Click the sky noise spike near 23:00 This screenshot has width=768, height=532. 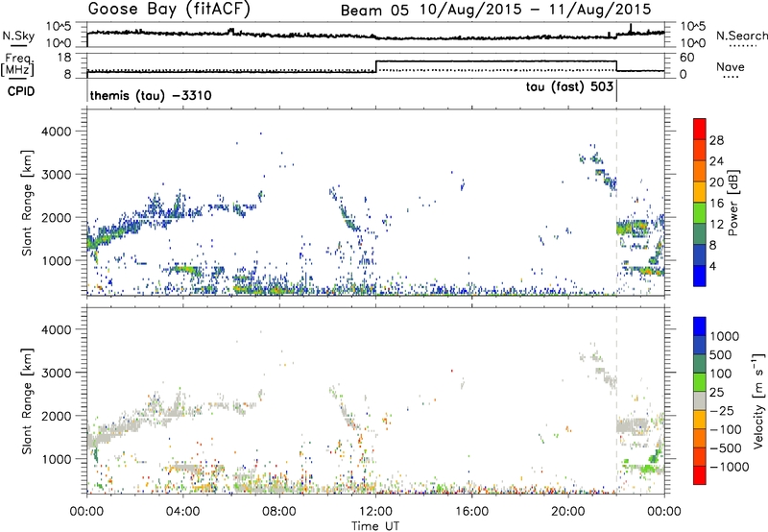coord(631,29)
